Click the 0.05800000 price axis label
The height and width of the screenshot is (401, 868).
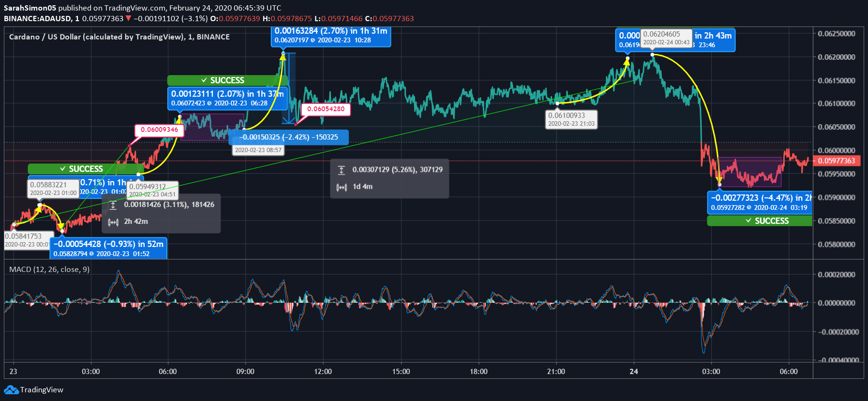(837, 245)
